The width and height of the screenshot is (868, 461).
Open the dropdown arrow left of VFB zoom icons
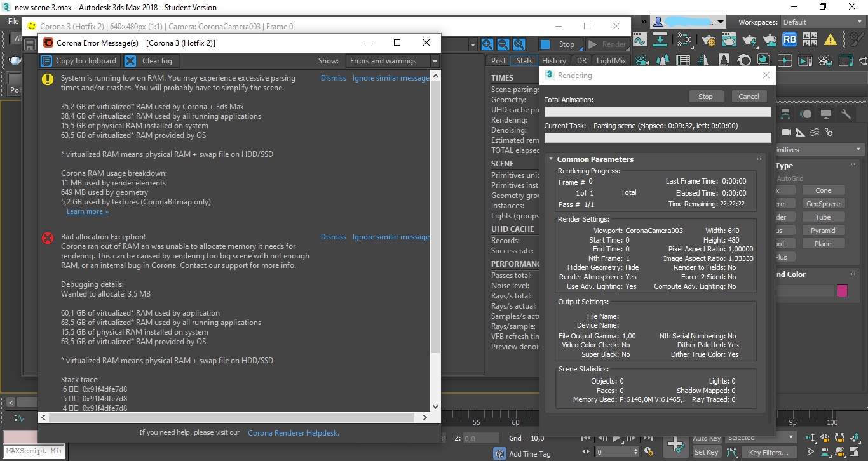(x=473, y=44)
